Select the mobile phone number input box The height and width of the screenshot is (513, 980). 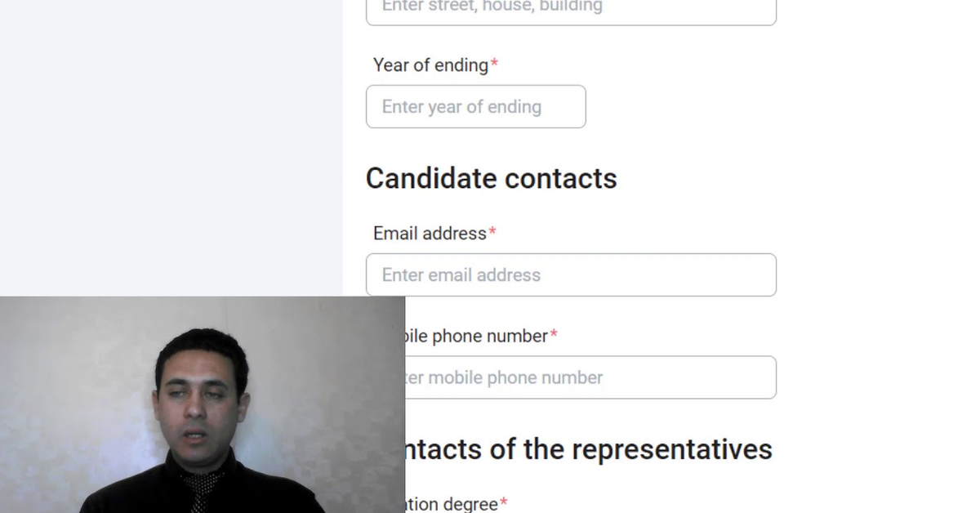(590, 377)
